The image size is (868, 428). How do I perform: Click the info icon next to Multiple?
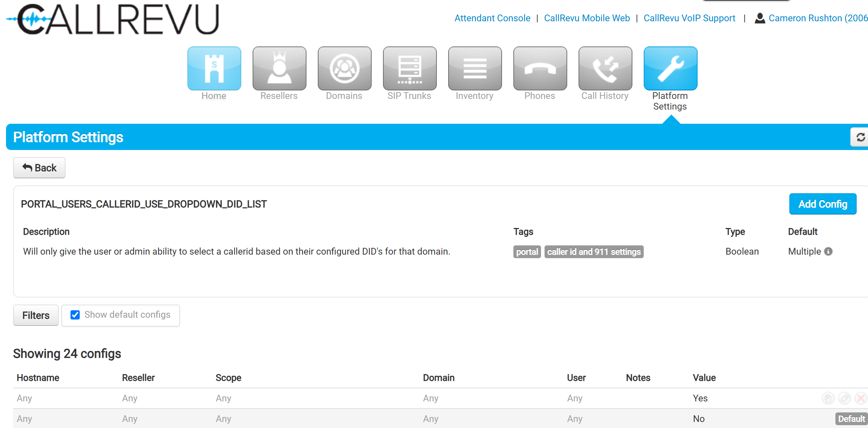pyautogui.click(x=828, y=251)
